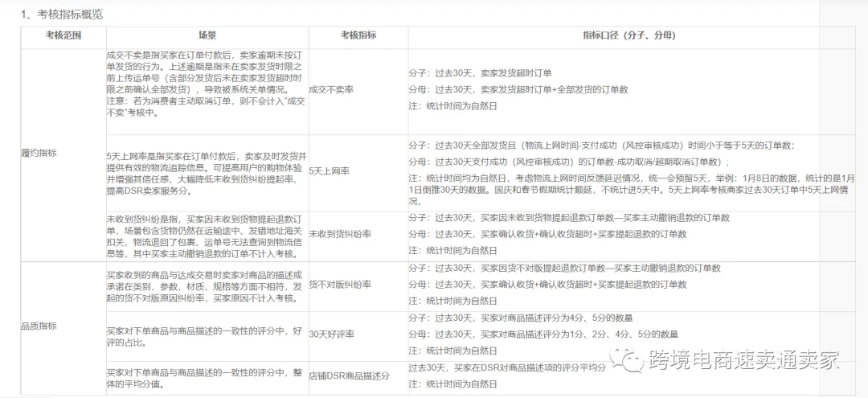Click the note beginning '注：统计时间均为自然日，考虑物流上网时间'
Screen dimensions: 868x398
(x=632, y=191)
